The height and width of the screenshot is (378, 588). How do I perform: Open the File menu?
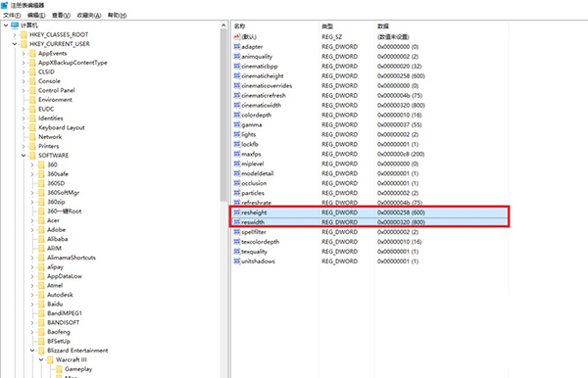coord(12,16)
